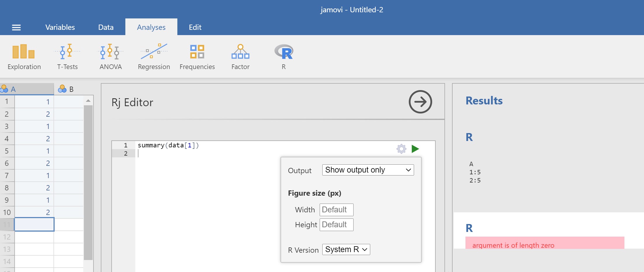Change the R Version dropdown
This screenshot has height=272, width=644.
(346, 249)
